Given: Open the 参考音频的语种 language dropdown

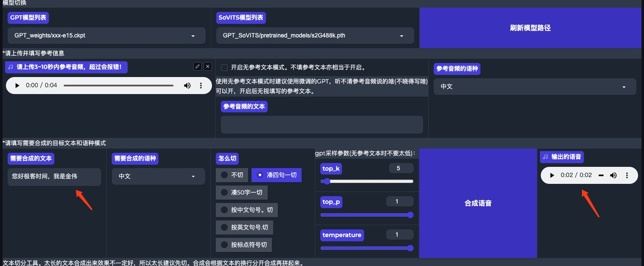Looking at the screenshot, I should 534,86.
